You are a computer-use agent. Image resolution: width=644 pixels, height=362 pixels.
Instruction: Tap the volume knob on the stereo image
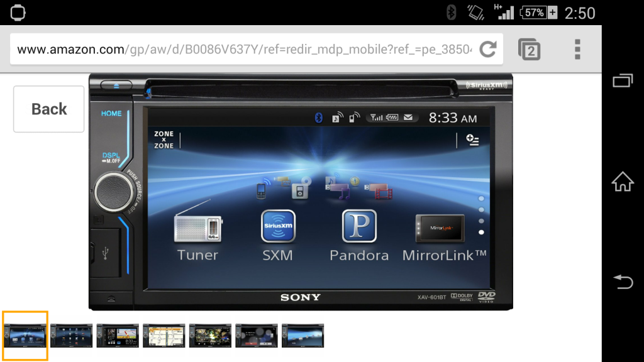(x=113, y=192)
